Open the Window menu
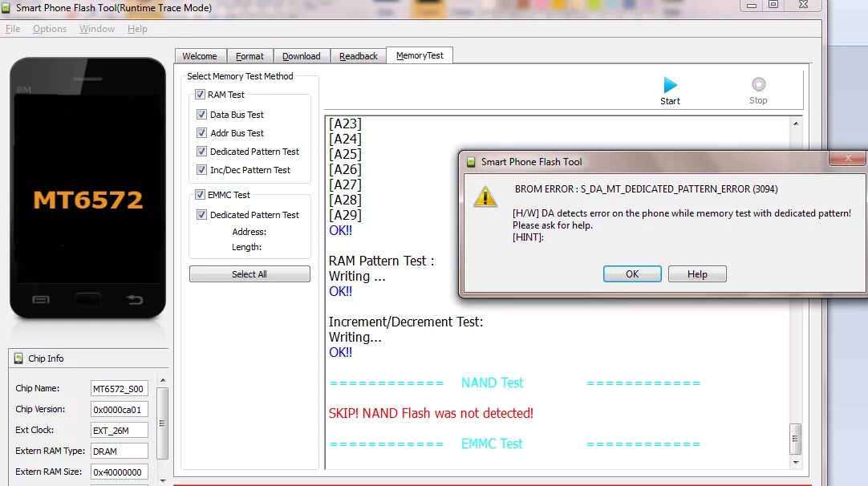 97,29
